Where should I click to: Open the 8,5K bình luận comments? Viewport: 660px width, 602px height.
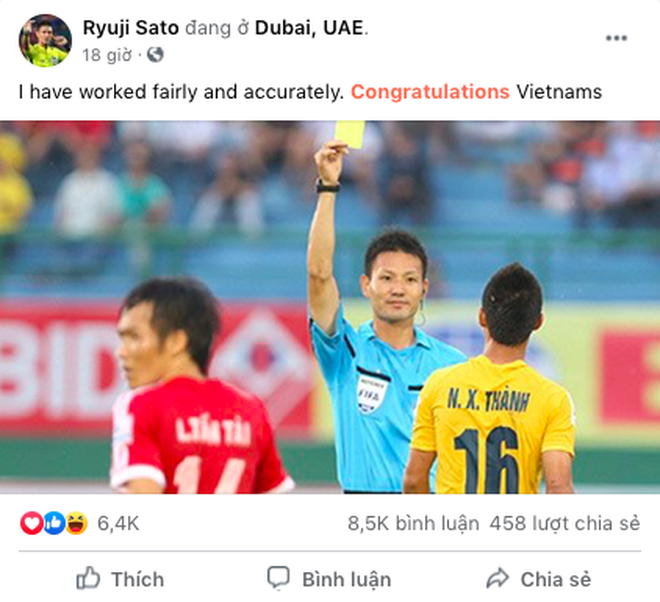tap(413, 524)
